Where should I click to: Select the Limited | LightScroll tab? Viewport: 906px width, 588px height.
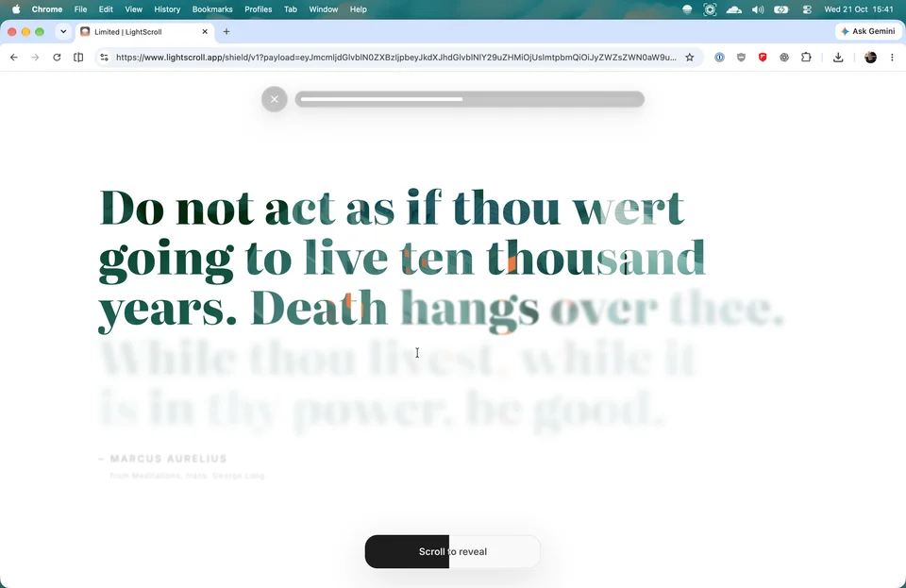click(144, 32)
